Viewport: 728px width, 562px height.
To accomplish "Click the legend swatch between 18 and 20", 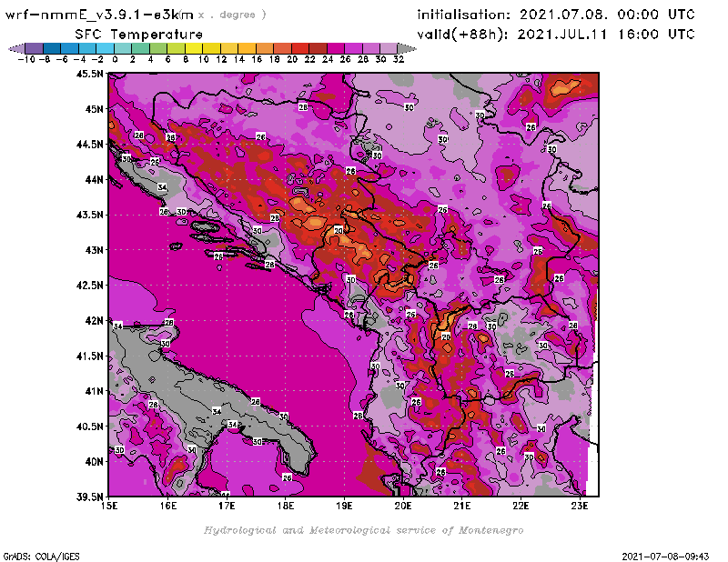I will tap(282, 48).
